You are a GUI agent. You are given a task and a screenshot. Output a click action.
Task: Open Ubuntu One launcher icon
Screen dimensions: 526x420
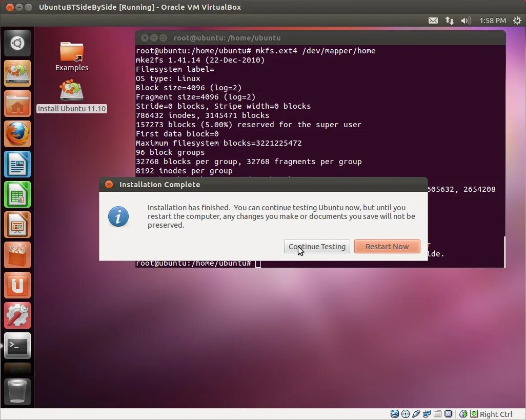17,285
